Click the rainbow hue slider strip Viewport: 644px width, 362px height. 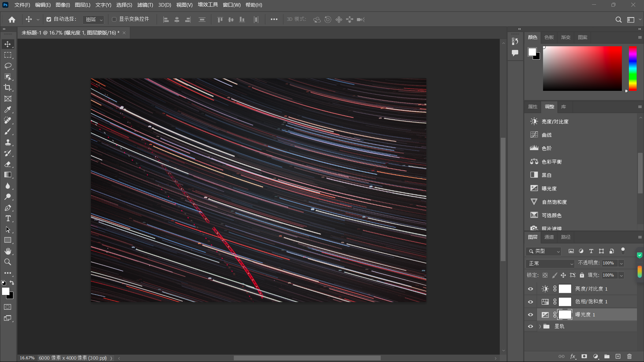click(x=633, y=68)
